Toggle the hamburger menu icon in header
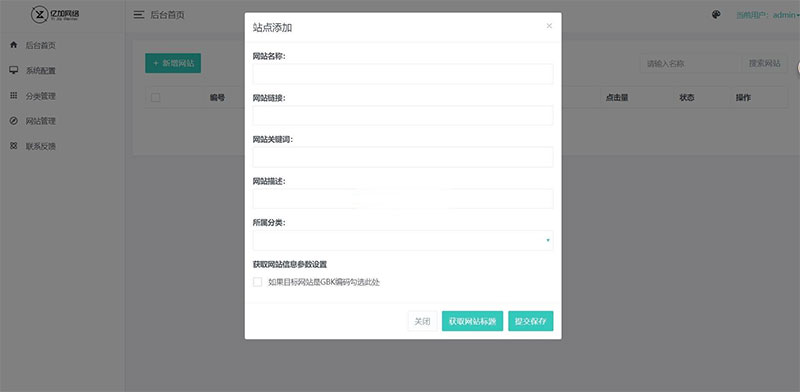The image size is (800, 392). point(139,15)
